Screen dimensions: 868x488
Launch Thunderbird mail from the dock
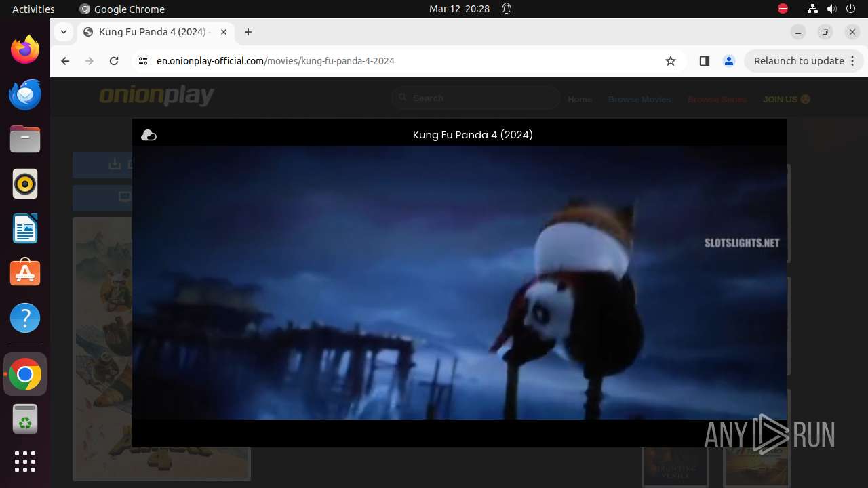coord(25,94)
